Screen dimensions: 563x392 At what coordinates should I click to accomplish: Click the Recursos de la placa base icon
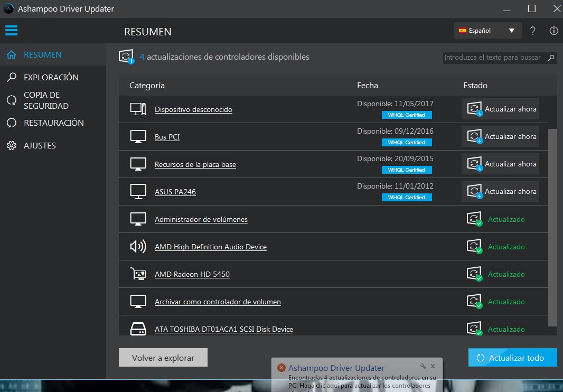(x=138, y=164)
